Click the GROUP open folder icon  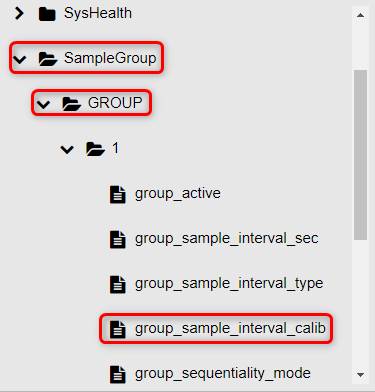tap(72, 104)
